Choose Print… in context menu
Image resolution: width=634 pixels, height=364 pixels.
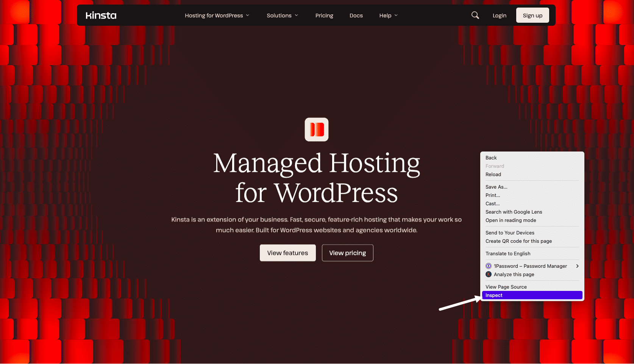click(532, 195)
